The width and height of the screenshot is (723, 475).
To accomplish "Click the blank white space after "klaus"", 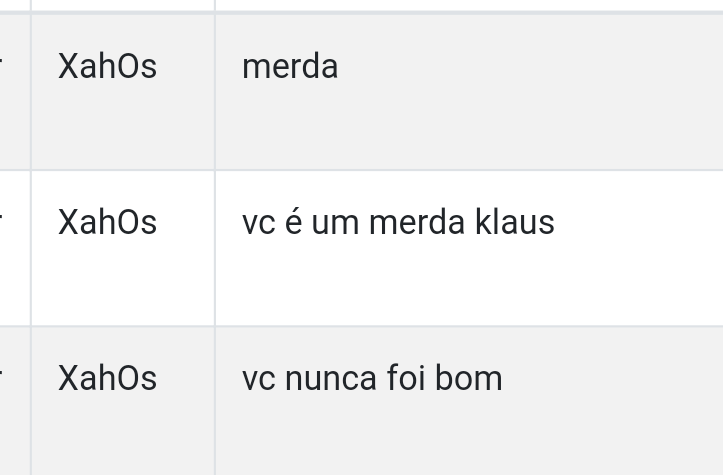I will (x=639, y=248).
